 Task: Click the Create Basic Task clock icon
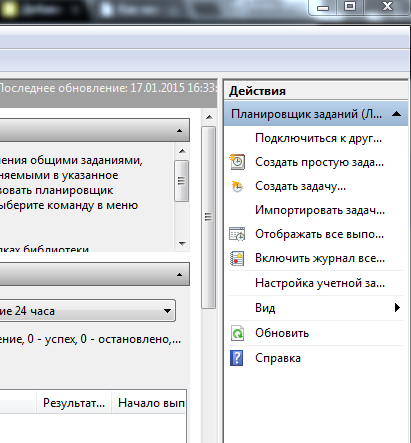pos(237,162)
